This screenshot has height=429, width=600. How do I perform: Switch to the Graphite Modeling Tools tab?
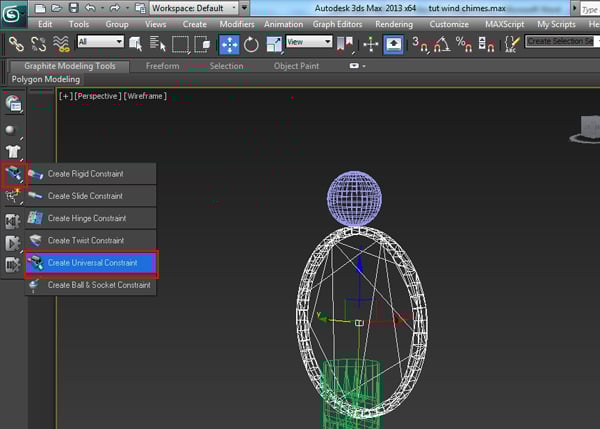(x=70, y=66)
